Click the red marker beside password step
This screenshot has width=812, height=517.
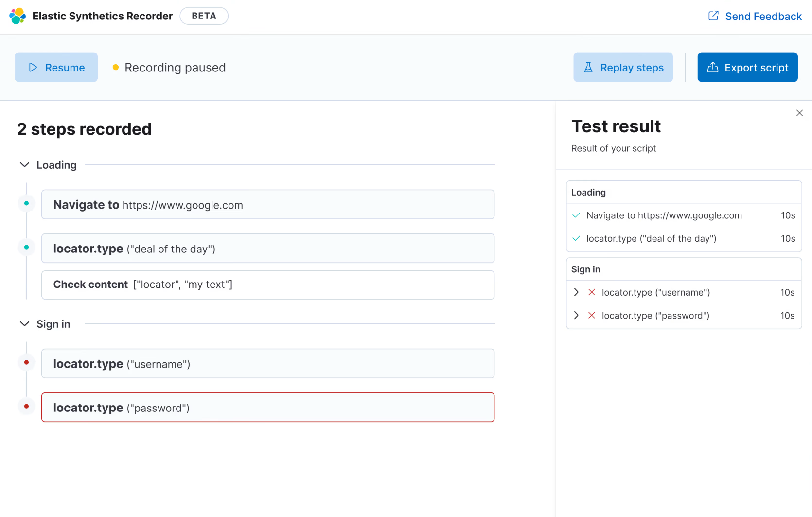pos(26,406)
